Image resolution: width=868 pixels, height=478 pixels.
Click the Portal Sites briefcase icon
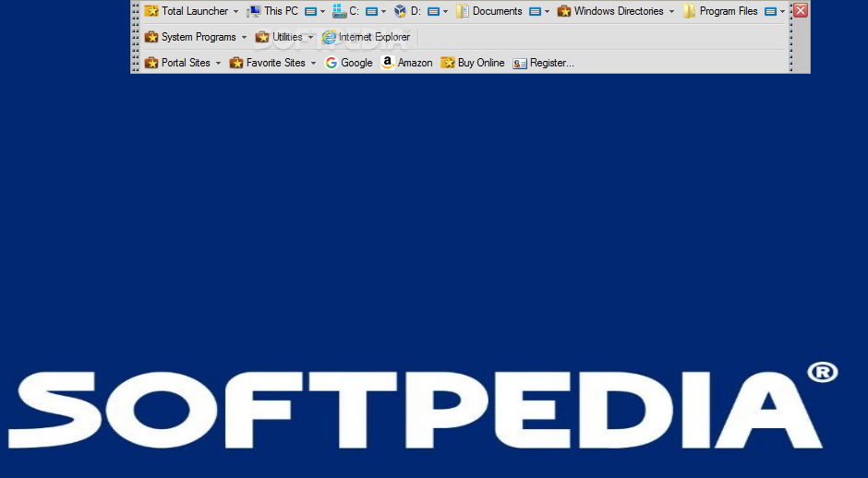coord(151,63)
